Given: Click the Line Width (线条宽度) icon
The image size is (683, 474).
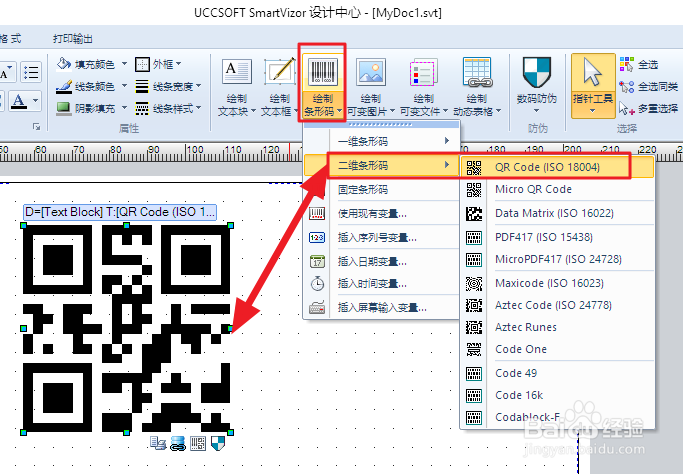Looking at the screenshot, I should [142, 86].
